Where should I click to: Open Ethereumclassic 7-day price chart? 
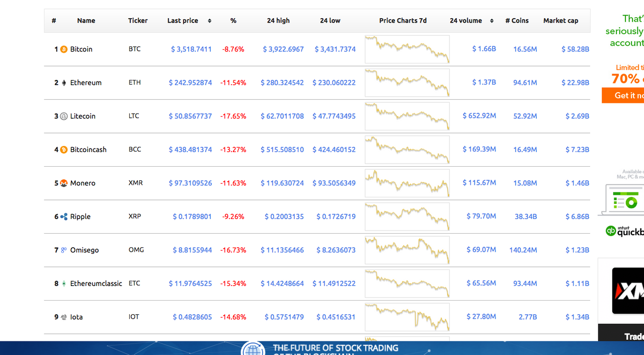pos(407,283)
